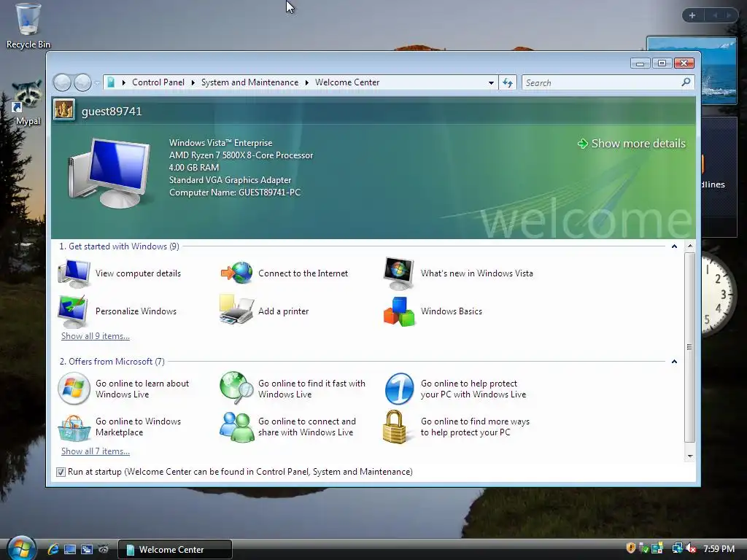Click the guest89741 user account picture
The width and height of the screenshot is (747, 560).
(x=64, y=111)
